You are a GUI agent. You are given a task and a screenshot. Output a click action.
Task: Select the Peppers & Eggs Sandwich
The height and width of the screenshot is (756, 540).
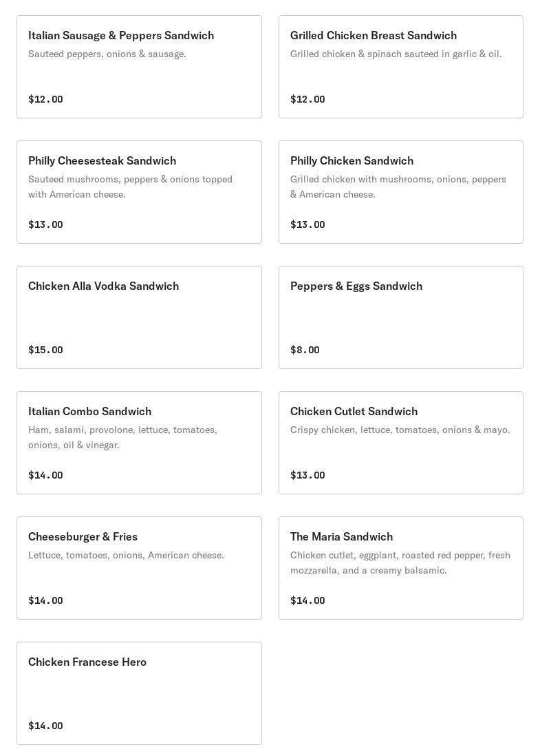356,286
